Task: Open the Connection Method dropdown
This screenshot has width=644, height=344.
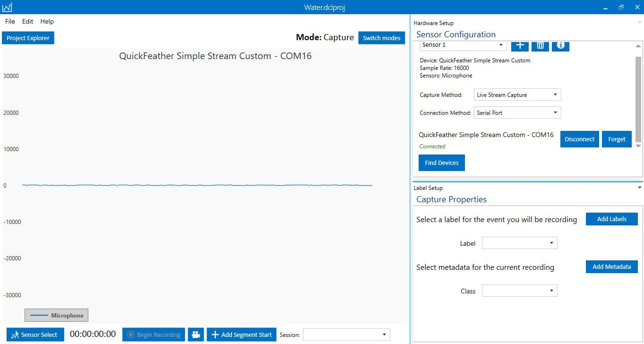Action: pos(517,113)
